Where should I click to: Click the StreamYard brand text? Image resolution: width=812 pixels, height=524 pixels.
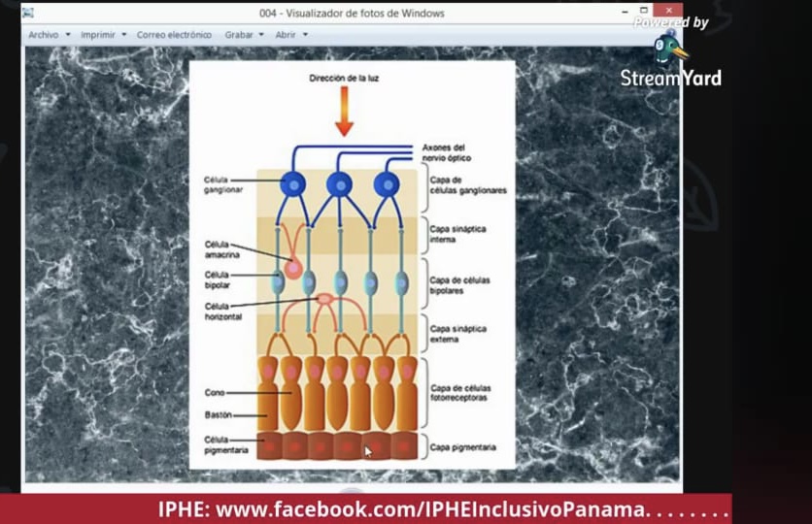click(x=670, y=78)
